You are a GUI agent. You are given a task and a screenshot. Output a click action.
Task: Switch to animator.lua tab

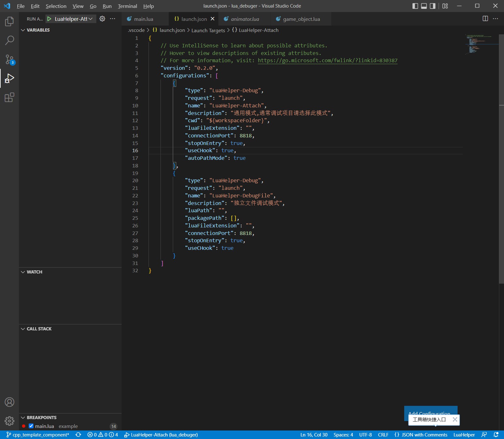pos(245,19)
